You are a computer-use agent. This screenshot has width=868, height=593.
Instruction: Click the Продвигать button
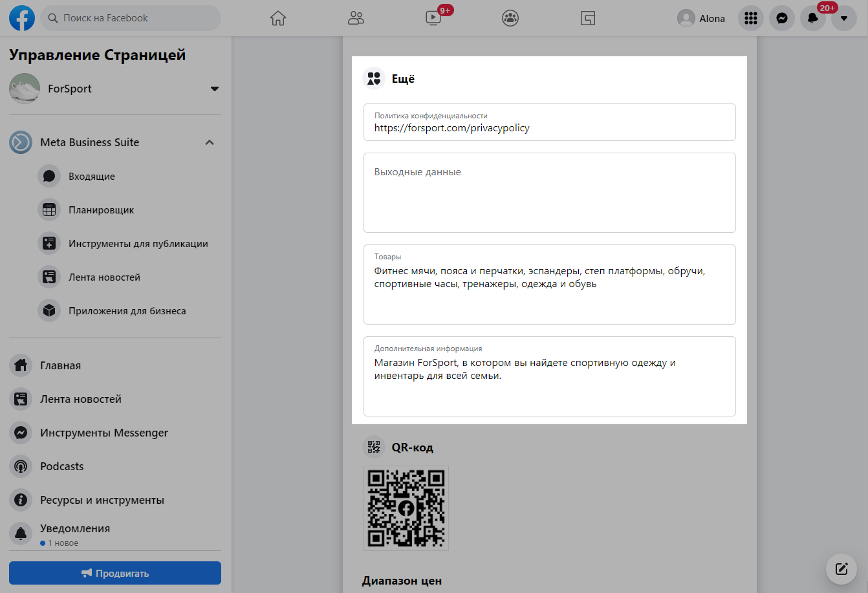[115, 573]
